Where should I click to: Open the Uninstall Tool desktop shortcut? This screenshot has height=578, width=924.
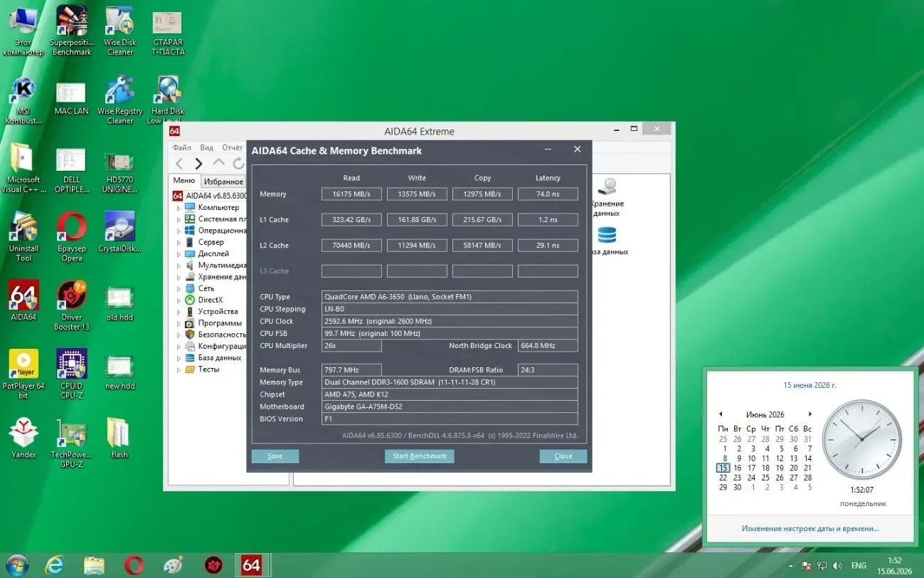pos(23,238)
